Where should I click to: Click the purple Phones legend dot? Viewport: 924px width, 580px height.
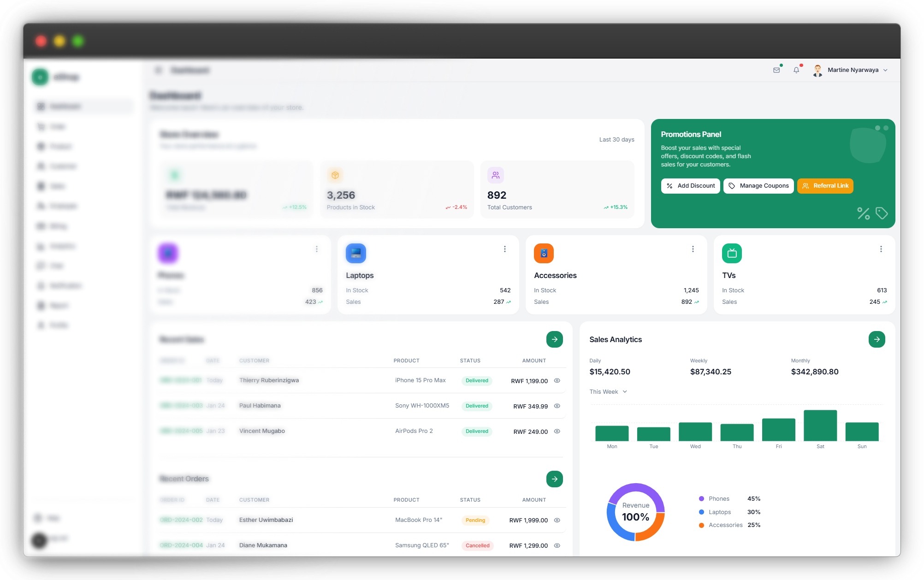coord(701,498)
